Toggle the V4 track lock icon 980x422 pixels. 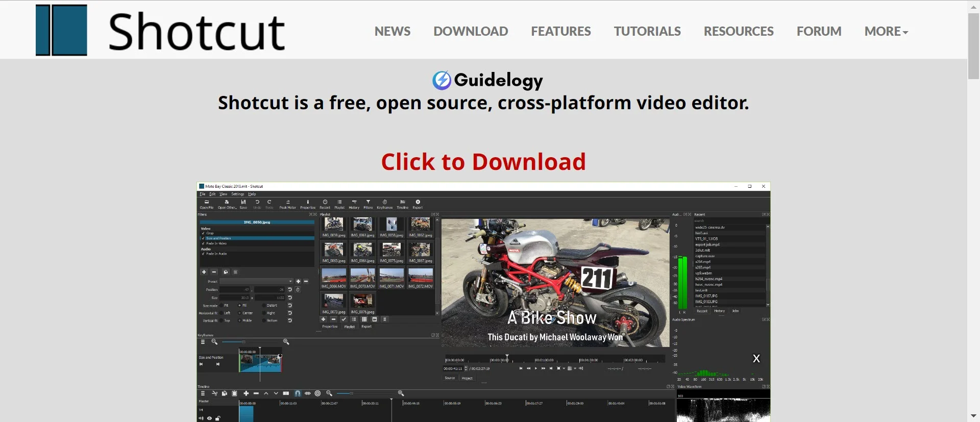pyautogui.click(x=218, y=418)
